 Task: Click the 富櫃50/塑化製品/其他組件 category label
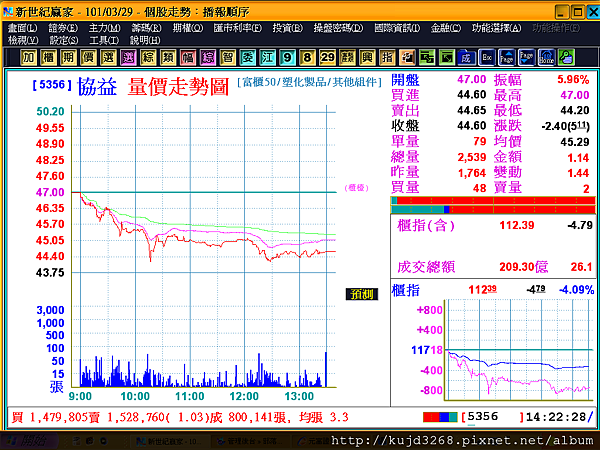[310, 82]
